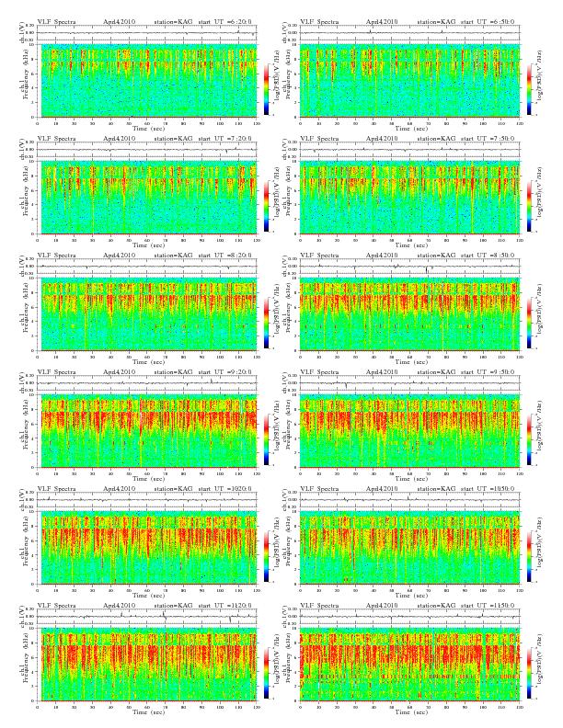Click the ch.1 waveform strip above the 9:50:0 spectrogram
This screenshot has height=728, width=563.
[410, 383]
